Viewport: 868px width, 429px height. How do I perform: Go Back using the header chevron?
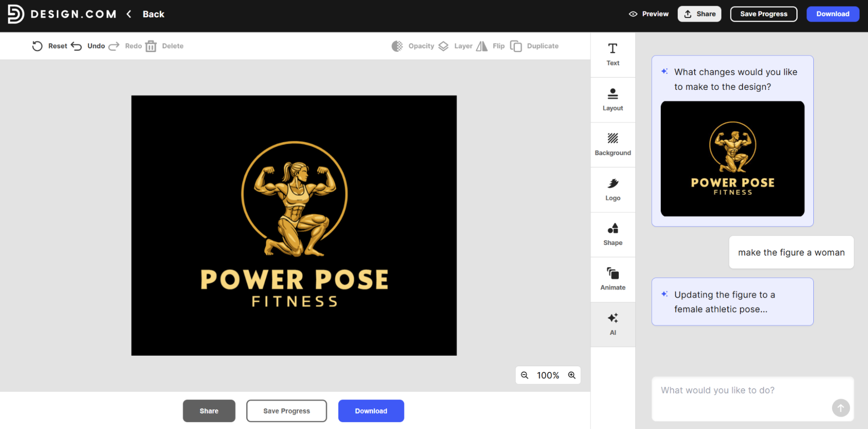pos(129,14)
